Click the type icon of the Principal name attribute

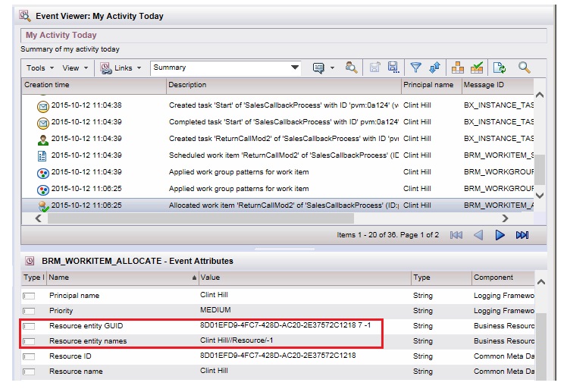[x=29, y=296]
